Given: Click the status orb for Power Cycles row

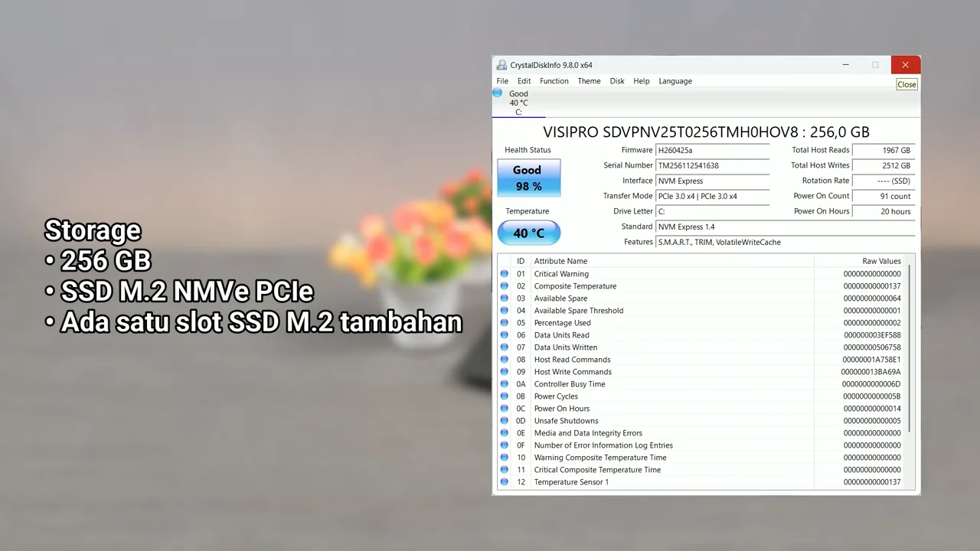Looking at the screenshot, I should point(505,396).
